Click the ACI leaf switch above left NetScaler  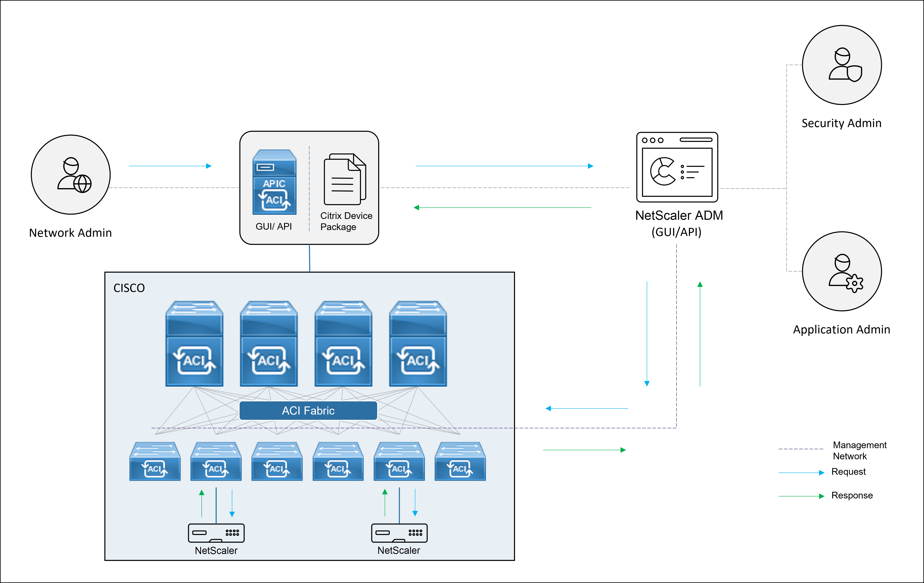pos(216,461)
